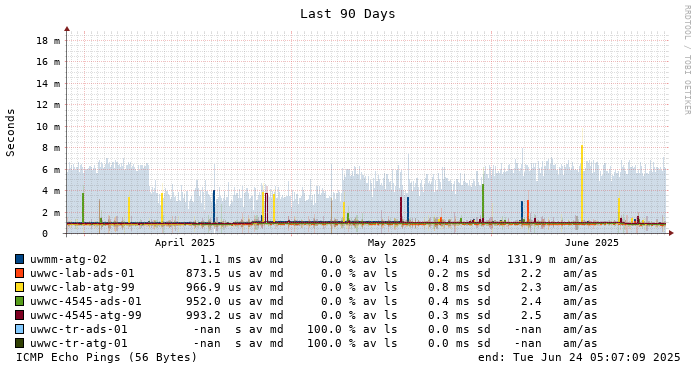Click the RRDTOOL / TOBI OETIKER watermark
697x371 pixels.
click(x=687, y=60)
